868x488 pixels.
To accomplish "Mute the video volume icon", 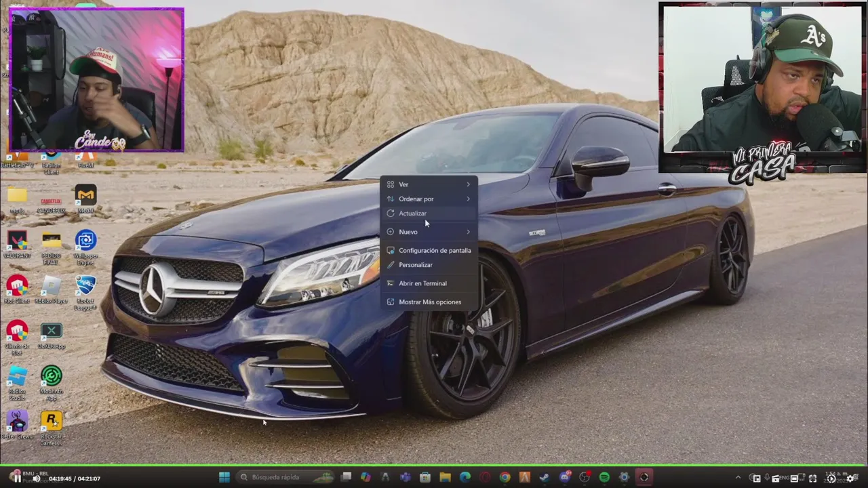I will coord(37,479).
